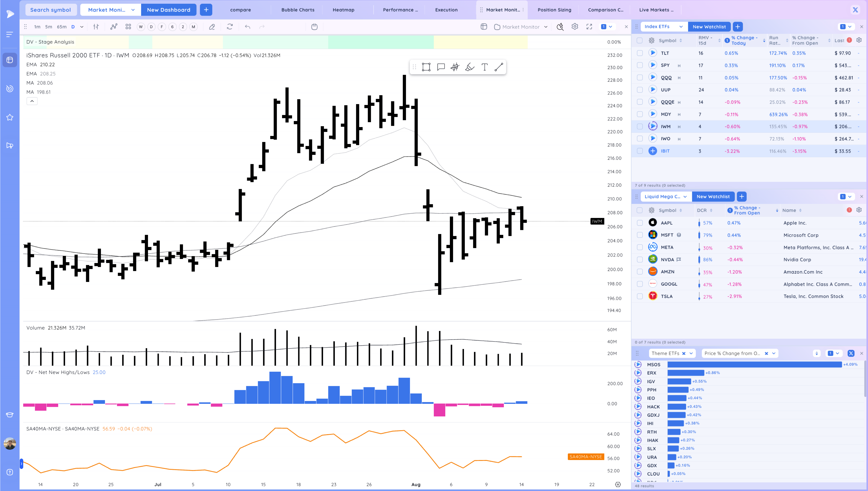Check the AAPL row checkbox
This screenshot has height=491, width=868.
point(640,223)
